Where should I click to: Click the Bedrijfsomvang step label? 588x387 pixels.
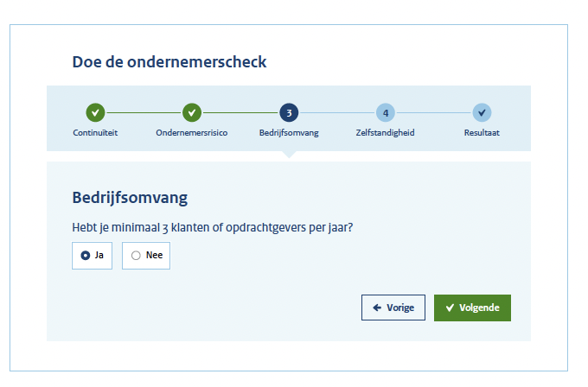point(289,133)
